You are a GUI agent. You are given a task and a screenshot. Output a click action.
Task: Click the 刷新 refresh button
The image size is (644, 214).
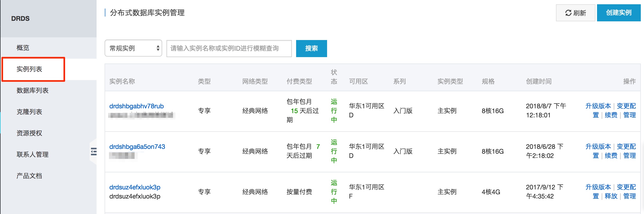[x=575, y=13]
